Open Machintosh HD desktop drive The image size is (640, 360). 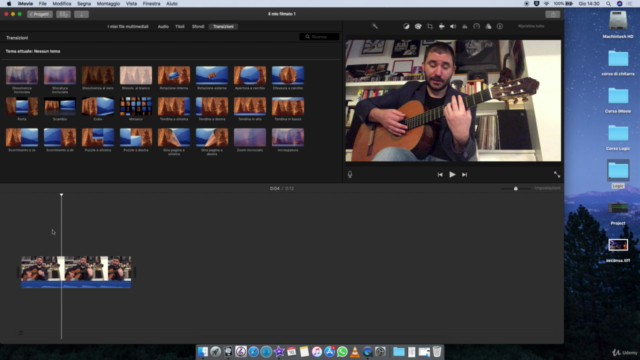[618, 24]
